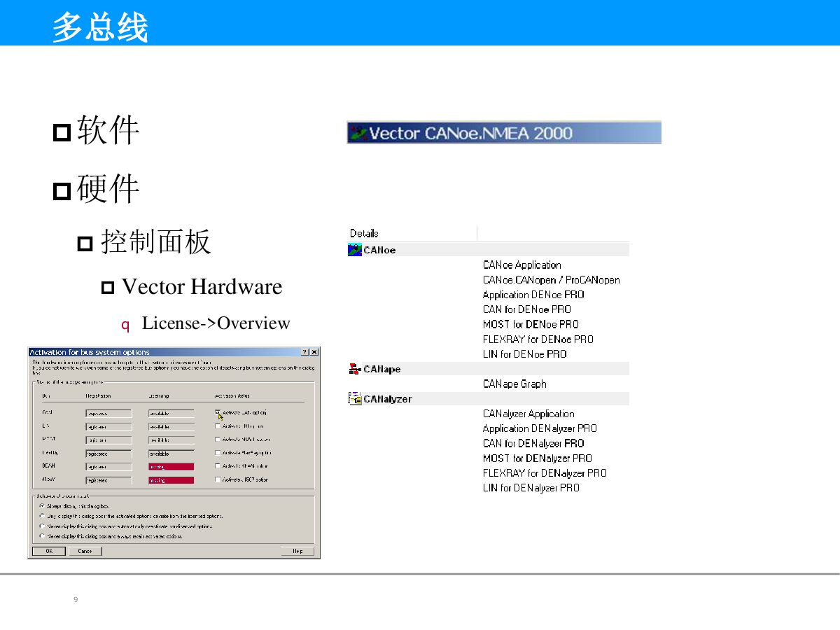
Task: Uncheck the Activate CAN option checkbox
Action: [218, 413]
